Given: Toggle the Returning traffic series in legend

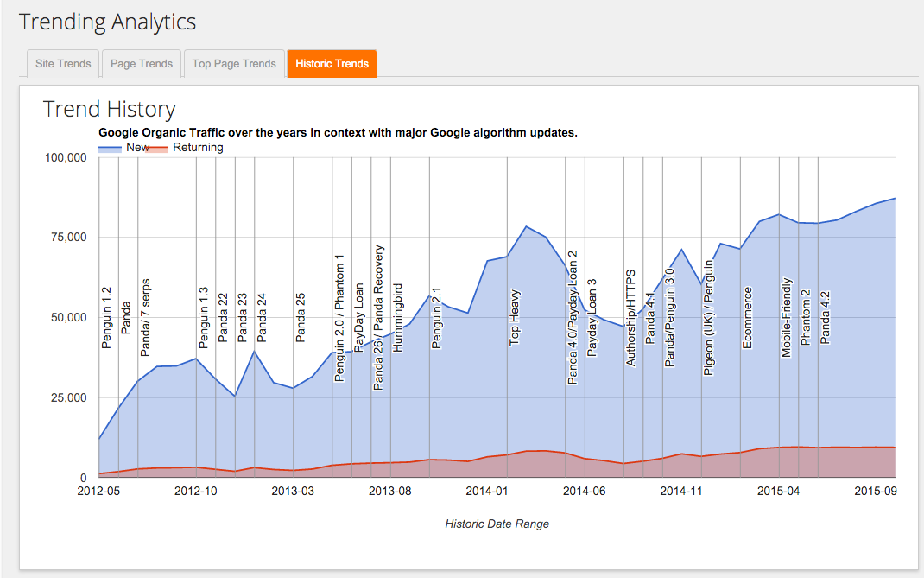Looking at the screenshot, I should tap(199, 148).
